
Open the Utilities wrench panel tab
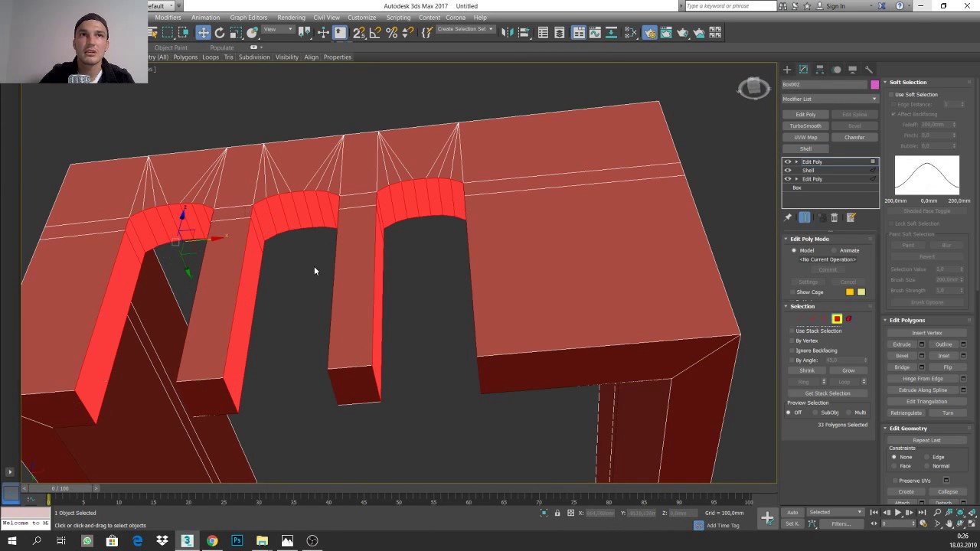point(869,70)
